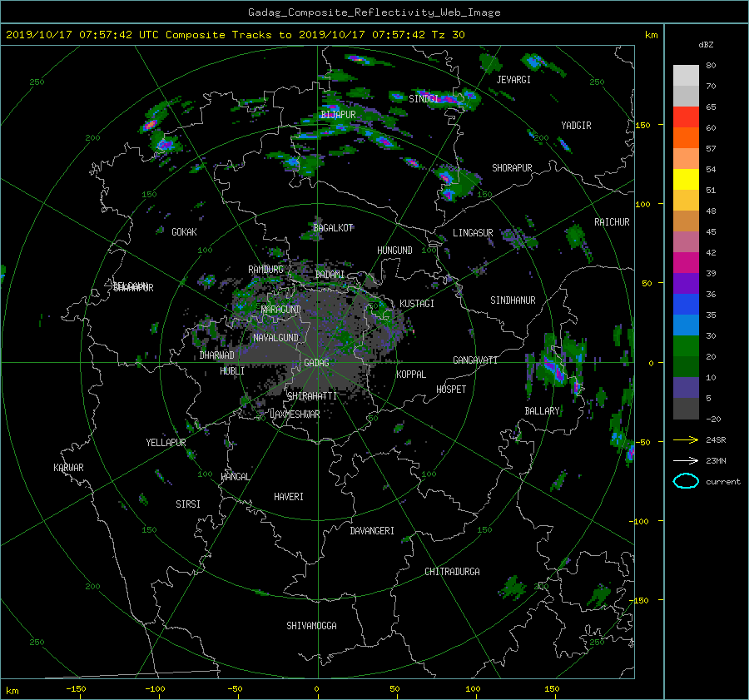Screen dimensions: 749x700
Task: Click the Gadag_Composite_Reflectivity_Web_Image title
Action: [374, 12]
